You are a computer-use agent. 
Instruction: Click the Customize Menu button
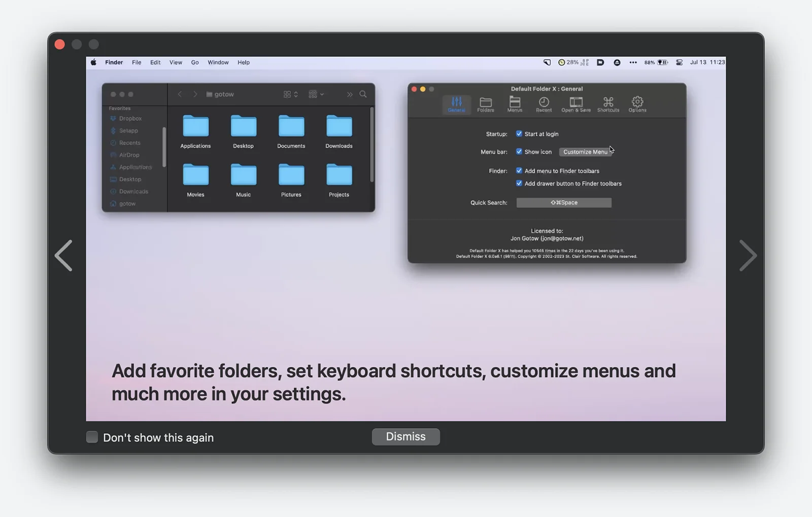tap(585, 152)
